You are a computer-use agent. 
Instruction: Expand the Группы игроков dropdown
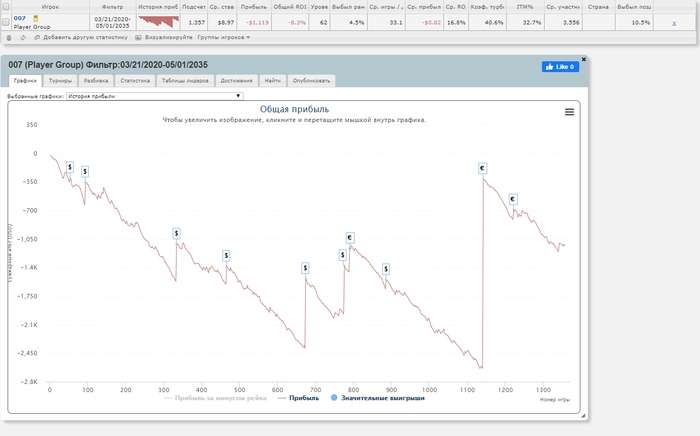pyautogui.click(x=224, y=37)
